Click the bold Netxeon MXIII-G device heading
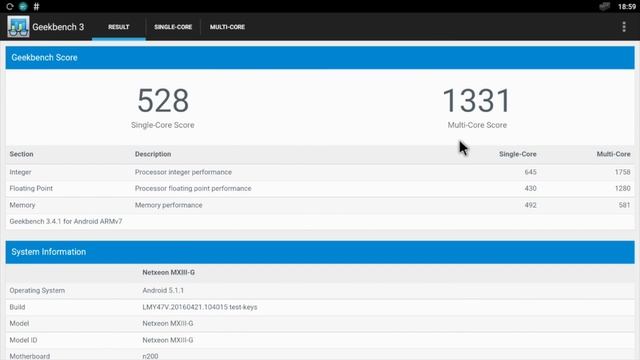Viewport: 640px width, 360px height. [169, 272]
